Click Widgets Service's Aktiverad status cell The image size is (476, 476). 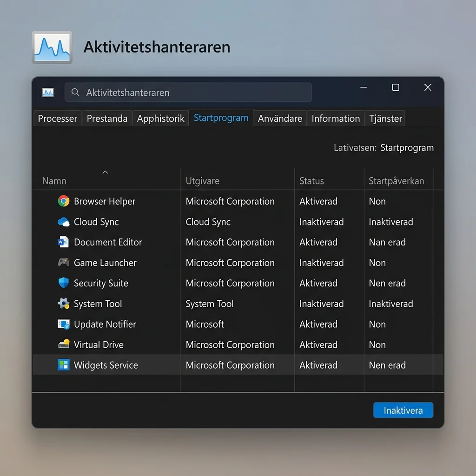[318, 365]
